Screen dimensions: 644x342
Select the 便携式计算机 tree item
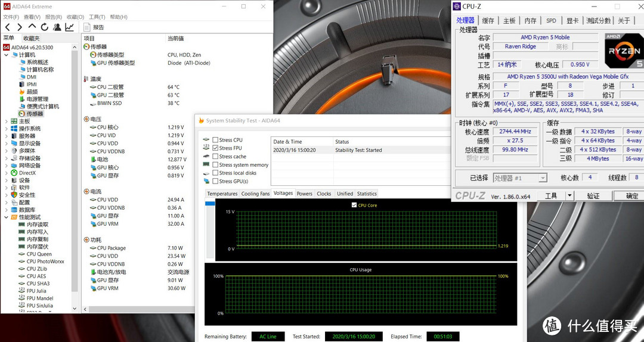click(x=43, y=106)
